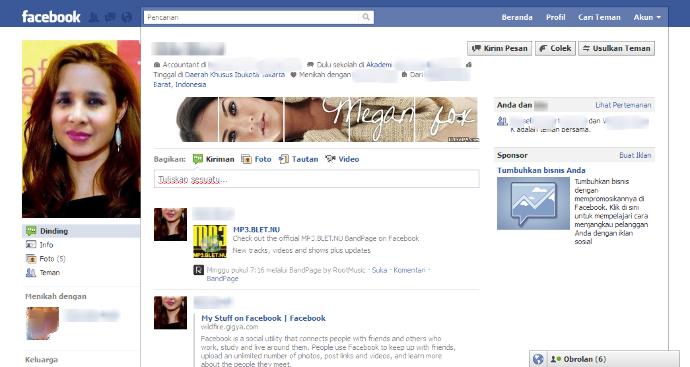Click the Teman friends icon in sidebar

click(x=31, y=273)
